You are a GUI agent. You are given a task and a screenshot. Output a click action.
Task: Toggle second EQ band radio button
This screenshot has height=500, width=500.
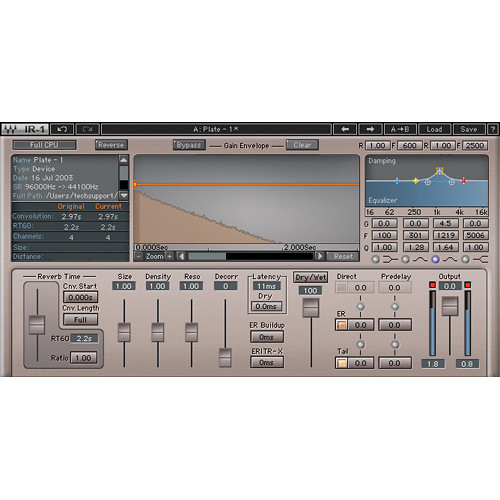click(405, 259)
